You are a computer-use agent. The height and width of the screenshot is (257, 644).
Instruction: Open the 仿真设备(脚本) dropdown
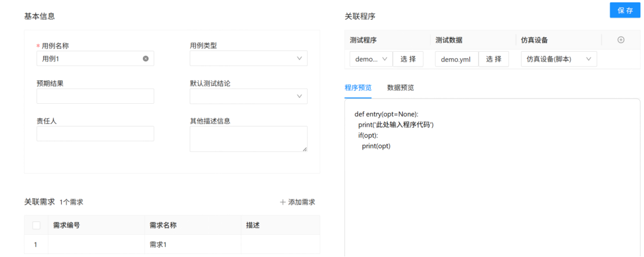coord(559,59)
